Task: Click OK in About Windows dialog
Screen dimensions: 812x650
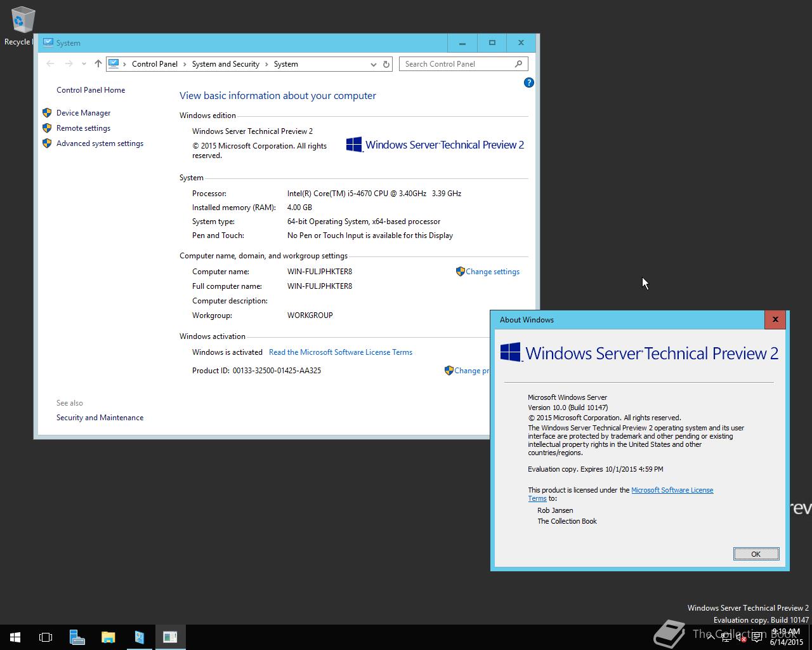Action: click(x=756, y=554)
